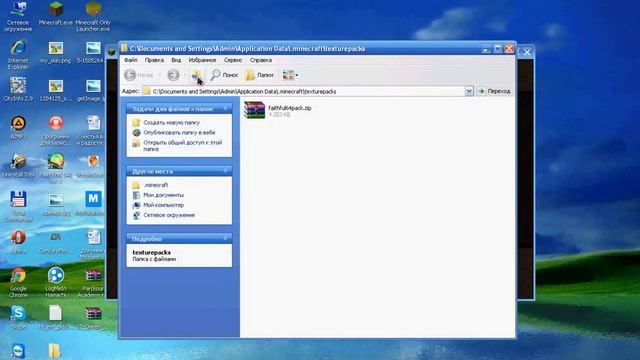Collapse the file and folder tasks panel

point(225,109)
